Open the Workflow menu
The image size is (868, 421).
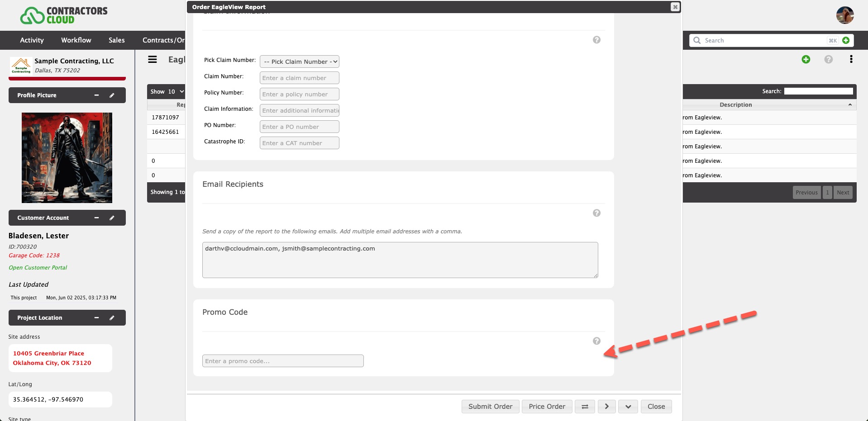click(x=76, y=40)
